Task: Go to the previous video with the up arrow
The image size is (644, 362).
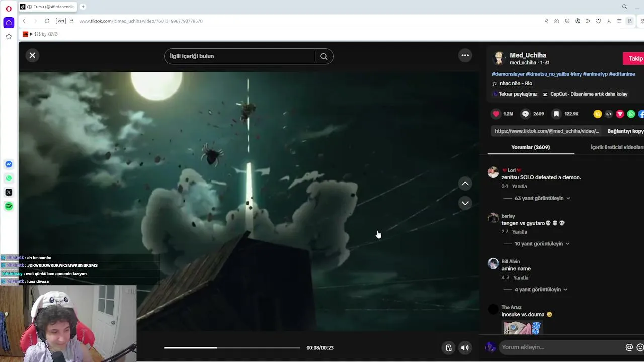Action: [x=465, y=184]
